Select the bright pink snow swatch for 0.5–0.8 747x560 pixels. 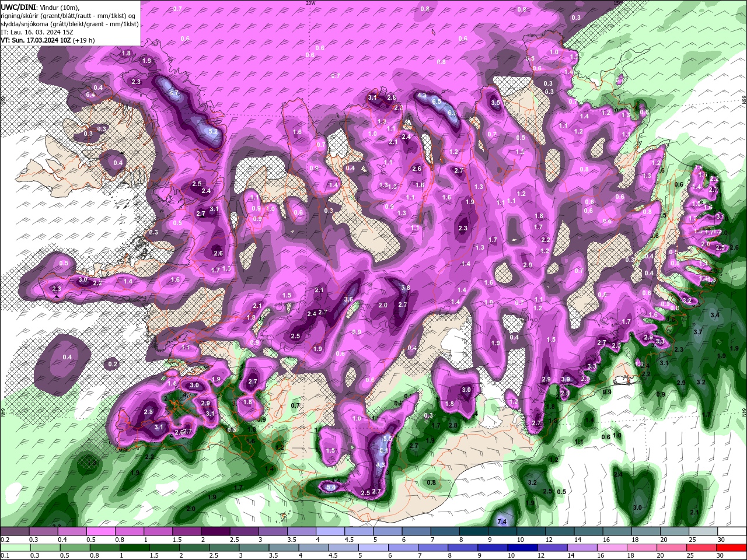click(x=101, y=531)
